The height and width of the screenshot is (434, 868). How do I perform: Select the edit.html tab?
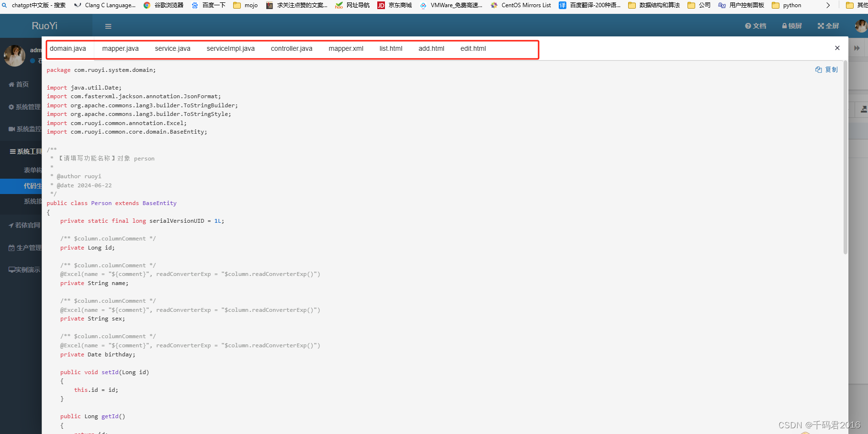[473, 48]
